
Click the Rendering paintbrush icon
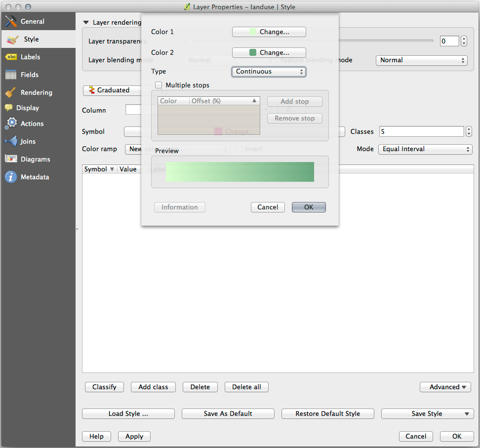tap(11, 93)
